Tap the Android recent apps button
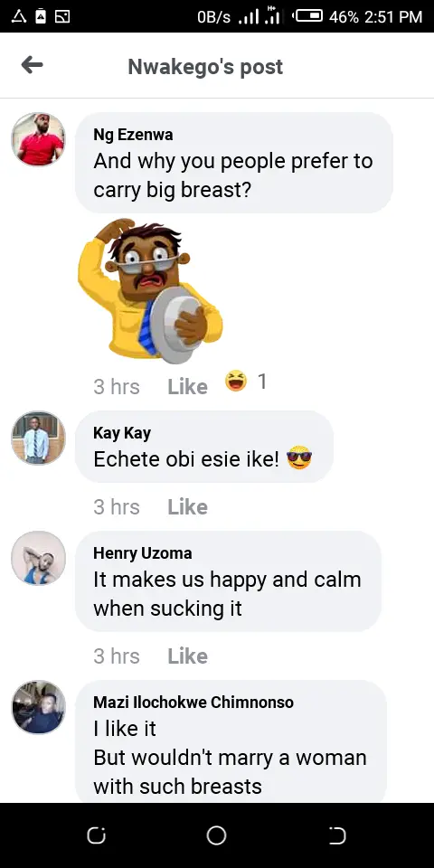Screen dimensions: 434x868 tap(96, 835)
